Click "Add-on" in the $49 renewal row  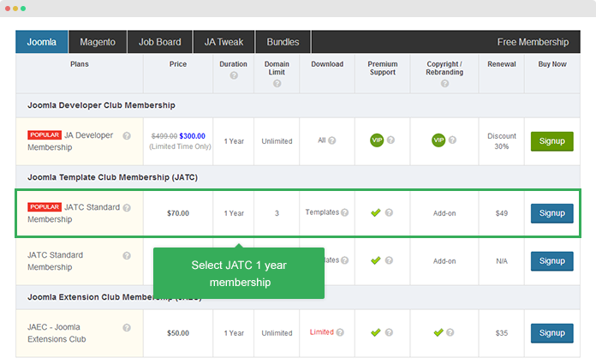444,213
